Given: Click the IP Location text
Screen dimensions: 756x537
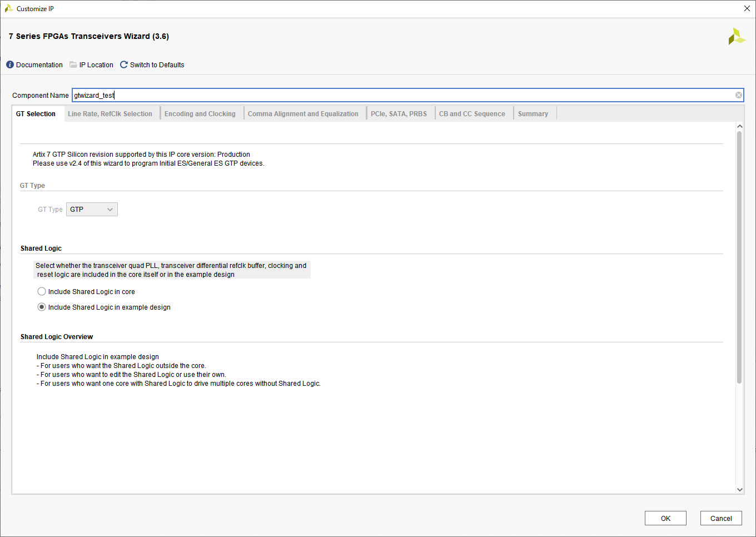Looking at the screenshot, I should click(96, 65).
